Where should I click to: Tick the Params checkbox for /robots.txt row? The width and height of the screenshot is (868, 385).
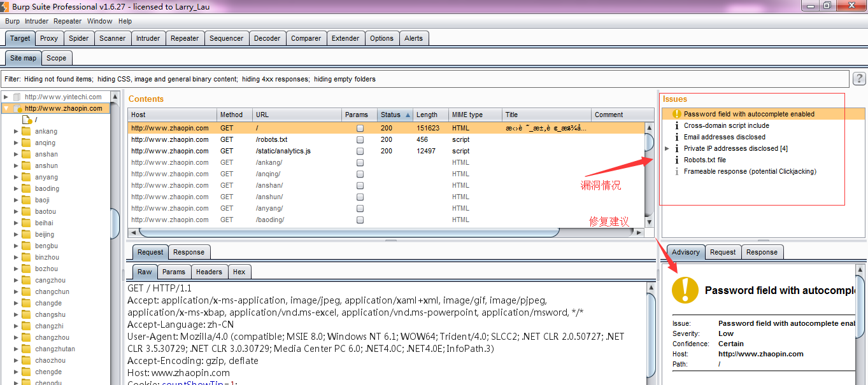pos(360,139)
